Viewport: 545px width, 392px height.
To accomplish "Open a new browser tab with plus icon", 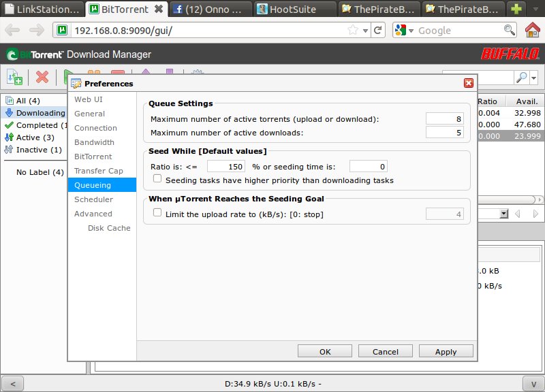I will [517, 10].
